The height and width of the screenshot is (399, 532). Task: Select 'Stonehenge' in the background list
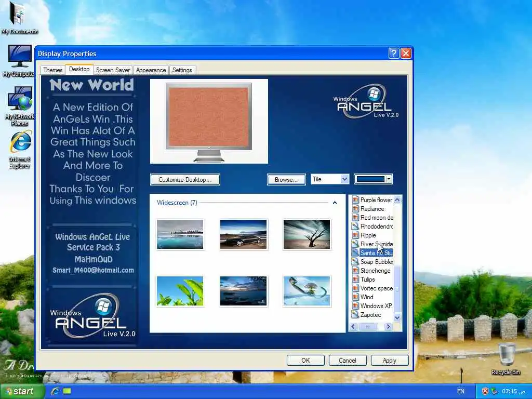(375, 270)
